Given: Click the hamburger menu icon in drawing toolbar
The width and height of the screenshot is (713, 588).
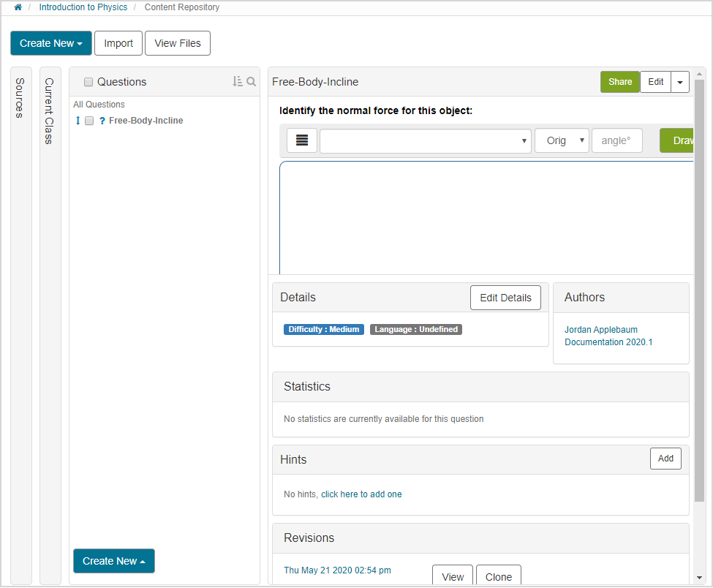Looking at the screenshot, I should pos(302,140).
